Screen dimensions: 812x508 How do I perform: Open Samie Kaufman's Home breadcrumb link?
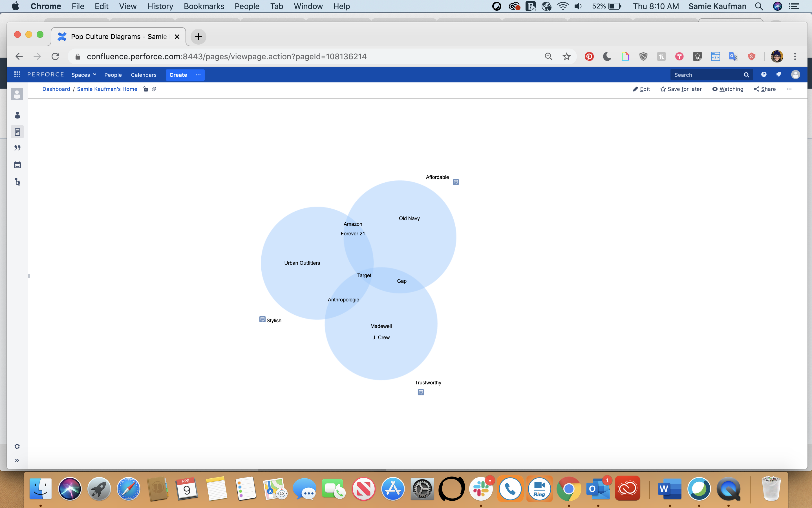point(107,89)
